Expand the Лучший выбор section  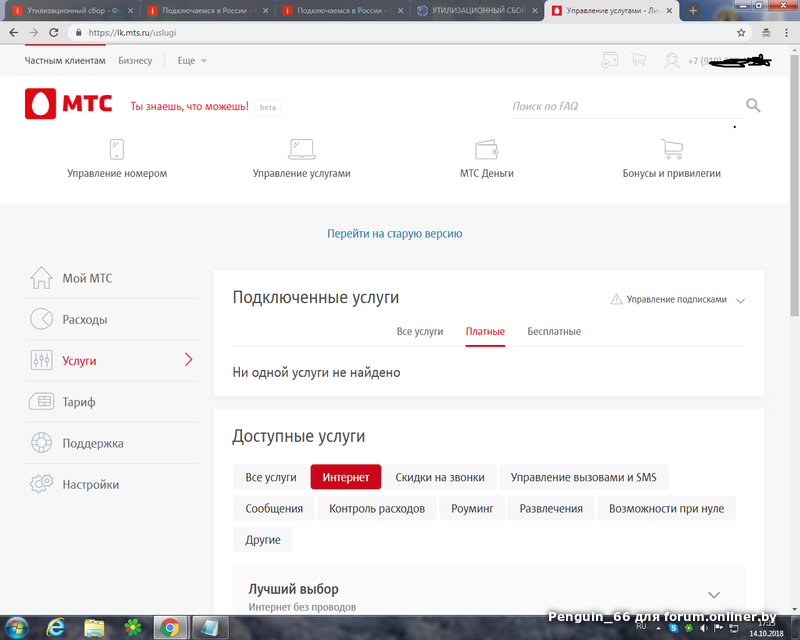713,593
